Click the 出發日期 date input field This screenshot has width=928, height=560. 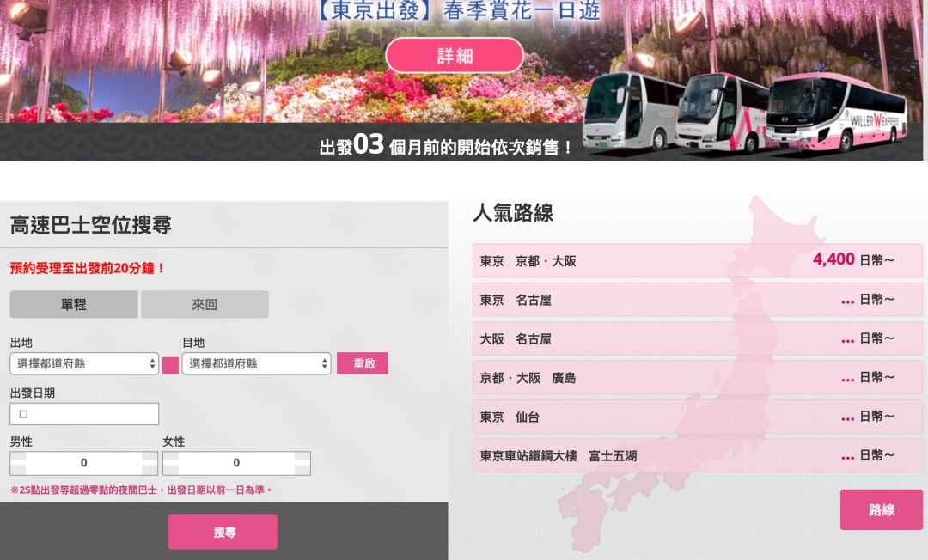[x=83, y=413]
